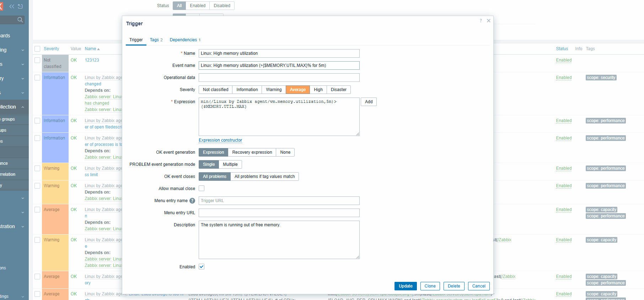Screen dimensions: 644x300
Task: Set severity to High
Action: pyautogui.click(x=318, y=90)
